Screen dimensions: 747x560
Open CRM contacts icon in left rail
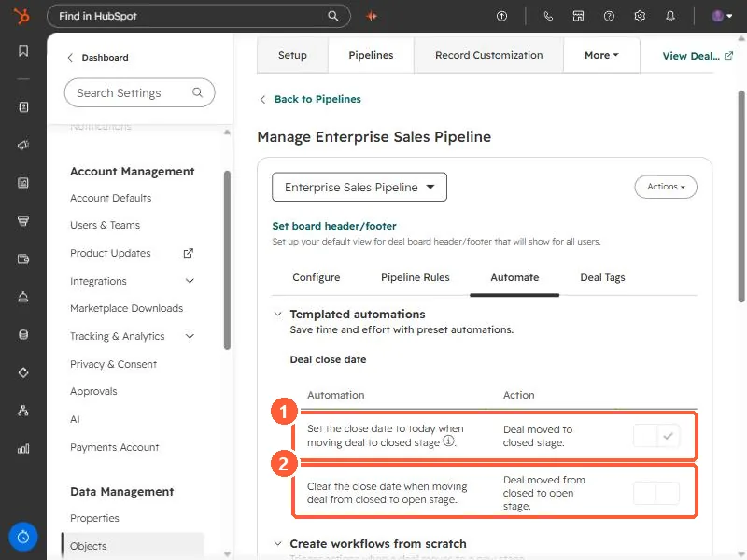[x=23, y=107]
